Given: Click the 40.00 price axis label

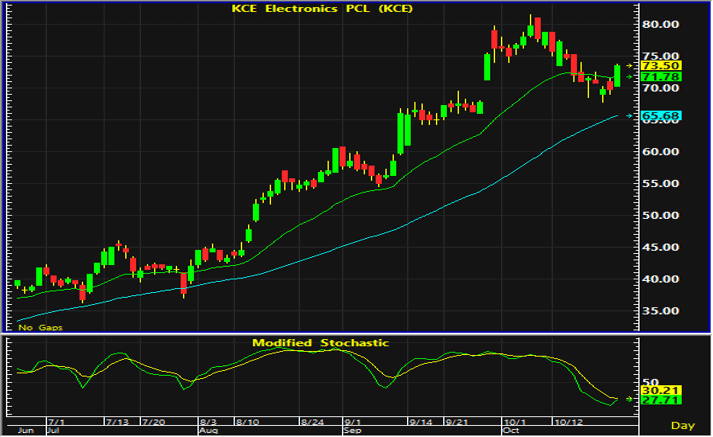Looking at the screenshot, I should (660, 279).
